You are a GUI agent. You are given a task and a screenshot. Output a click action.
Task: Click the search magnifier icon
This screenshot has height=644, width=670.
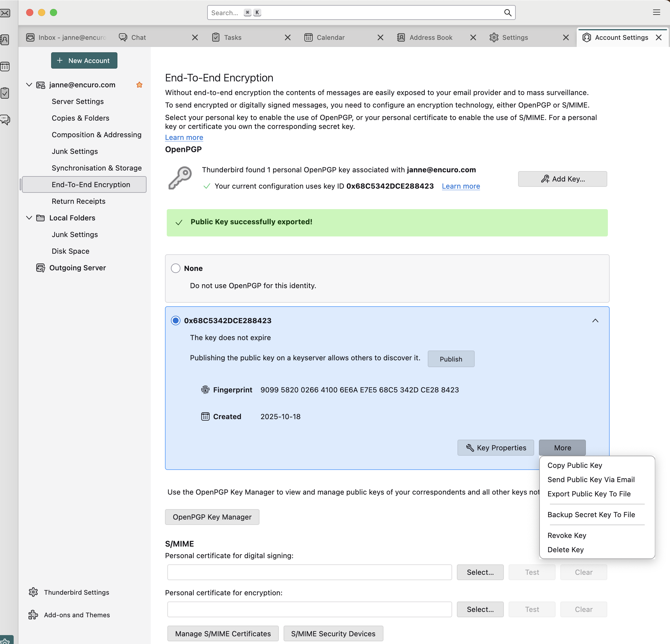(x=508, y=13)
